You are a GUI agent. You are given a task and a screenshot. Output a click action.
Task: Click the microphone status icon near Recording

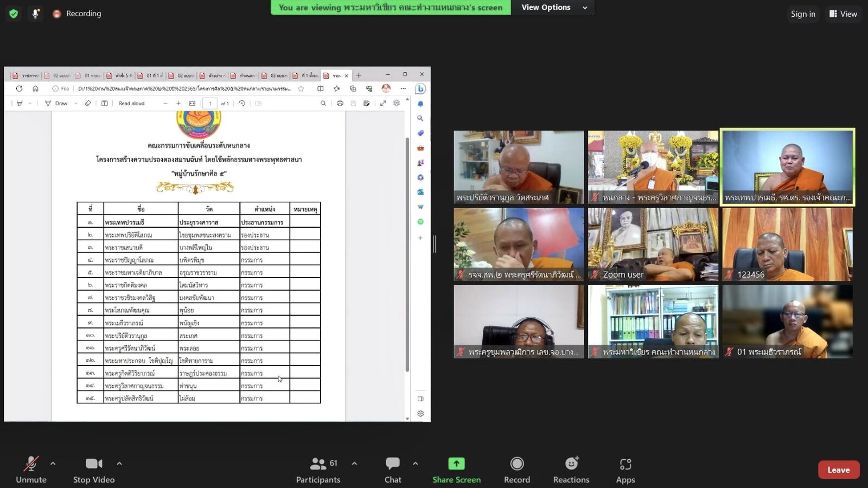tap(35, 14)
